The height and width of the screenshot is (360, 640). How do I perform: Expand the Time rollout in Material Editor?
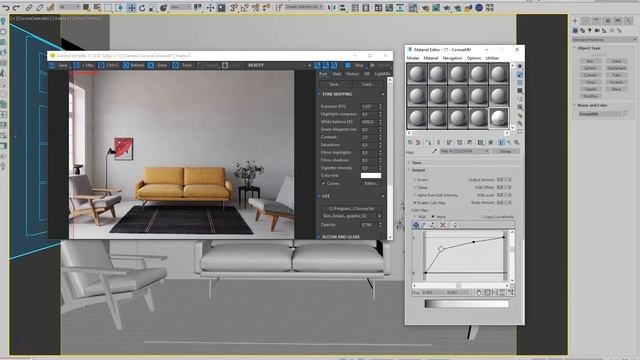pyautogui.click(x=464, y=162)
